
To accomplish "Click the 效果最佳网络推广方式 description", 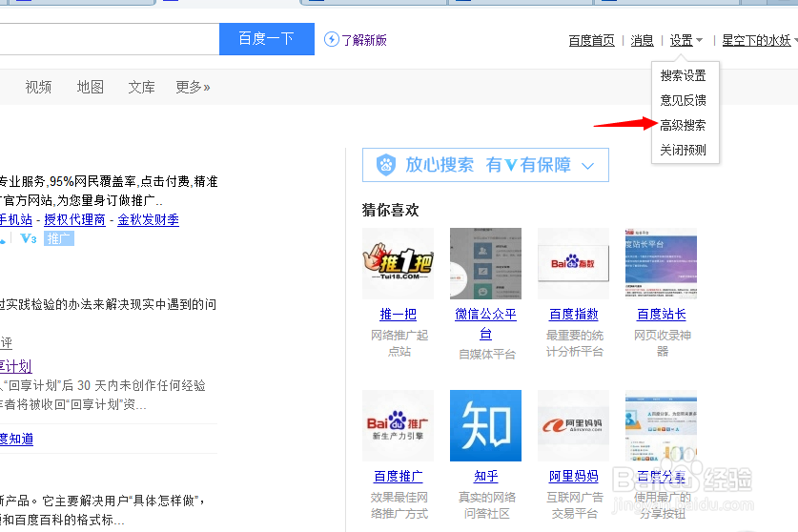I will tap(399, 505).
